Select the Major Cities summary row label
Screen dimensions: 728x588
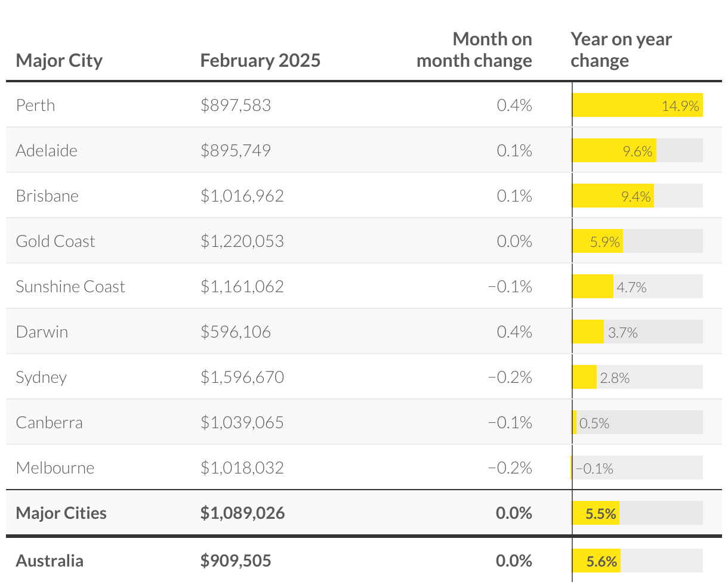point(61,513)
